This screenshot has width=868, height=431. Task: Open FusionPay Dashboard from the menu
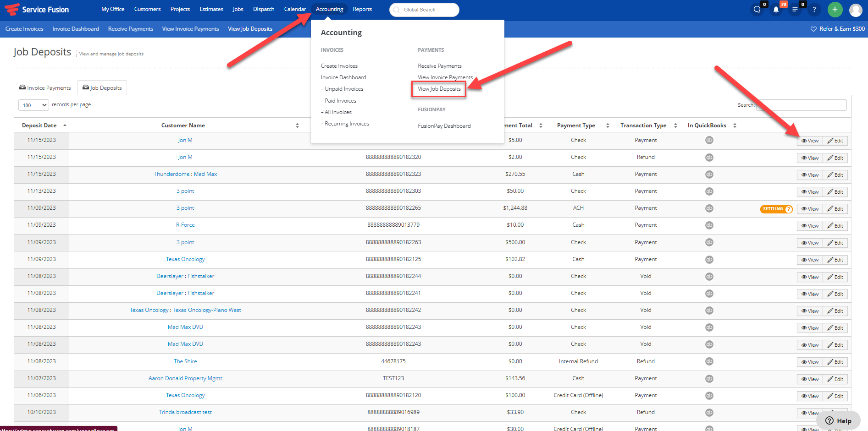click(444, 126)
